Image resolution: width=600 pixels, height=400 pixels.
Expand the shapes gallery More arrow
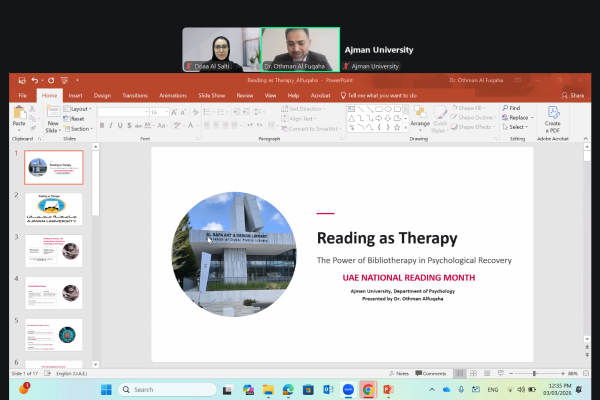point(406,128)
